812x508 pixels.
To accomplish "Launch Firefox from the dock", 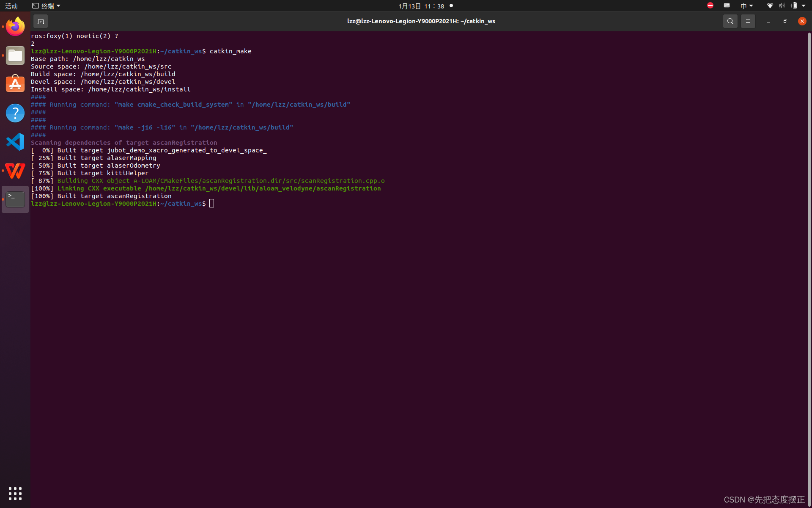I will click(15, 27).
